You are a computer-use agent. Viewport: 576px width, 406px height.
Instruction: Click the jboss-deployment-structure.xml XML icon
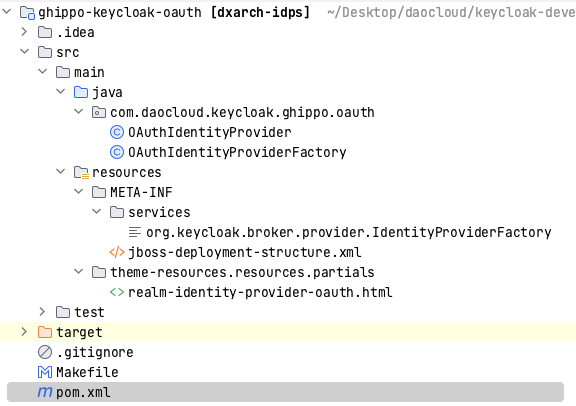(x=117, y=252)
